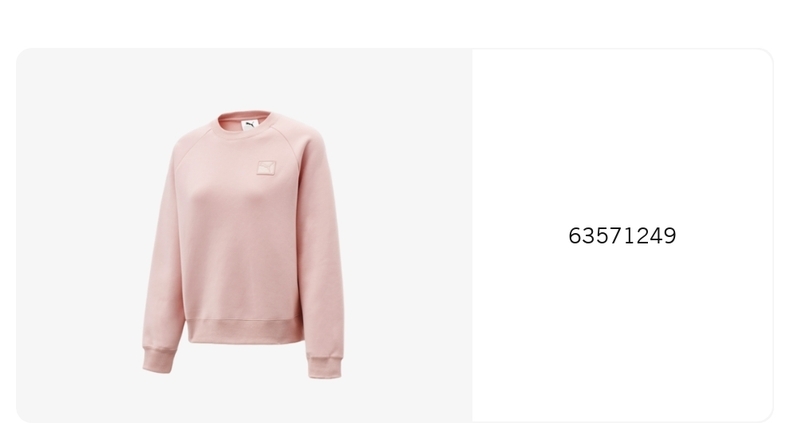Click the white panel above the product code

[622, 136]
